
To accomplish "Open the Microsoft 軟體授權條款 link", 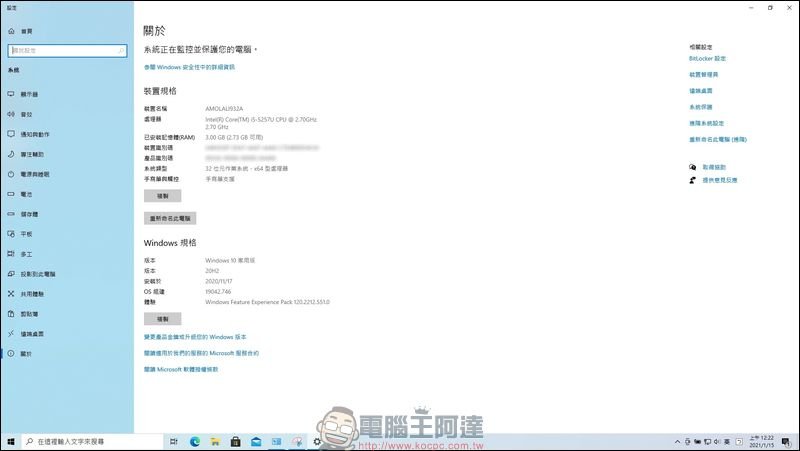I will [181, 369].
